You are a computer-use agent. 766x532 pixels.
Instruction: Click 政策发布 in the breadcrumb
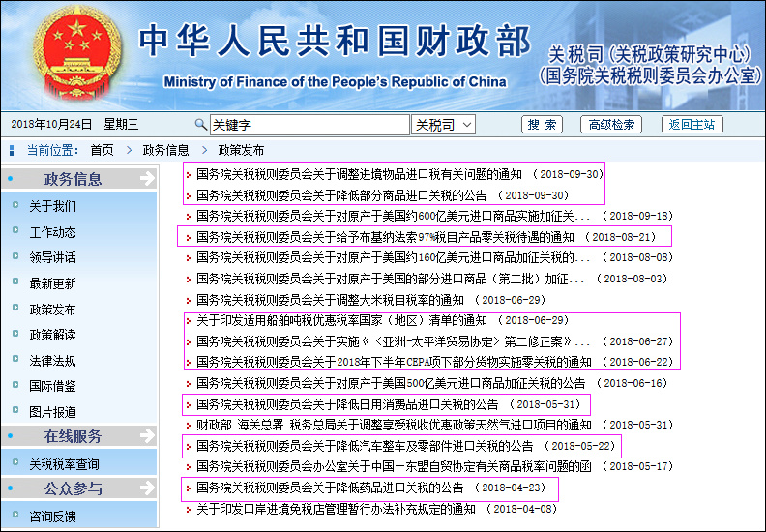coord(241,150)
